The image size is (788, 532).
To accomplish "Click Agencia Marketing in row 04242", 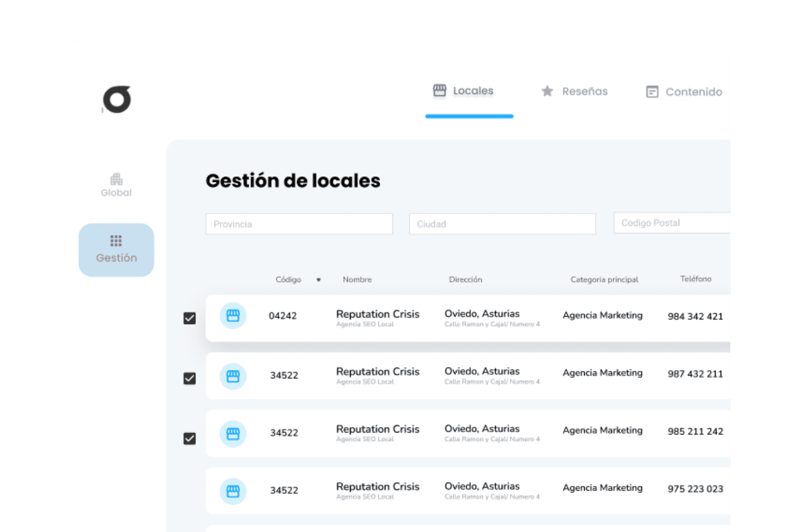I will (603, 315).
